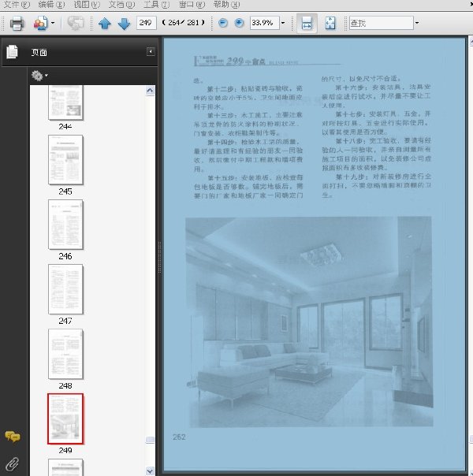Open the 文件 (File) menu

coord(17,5)
